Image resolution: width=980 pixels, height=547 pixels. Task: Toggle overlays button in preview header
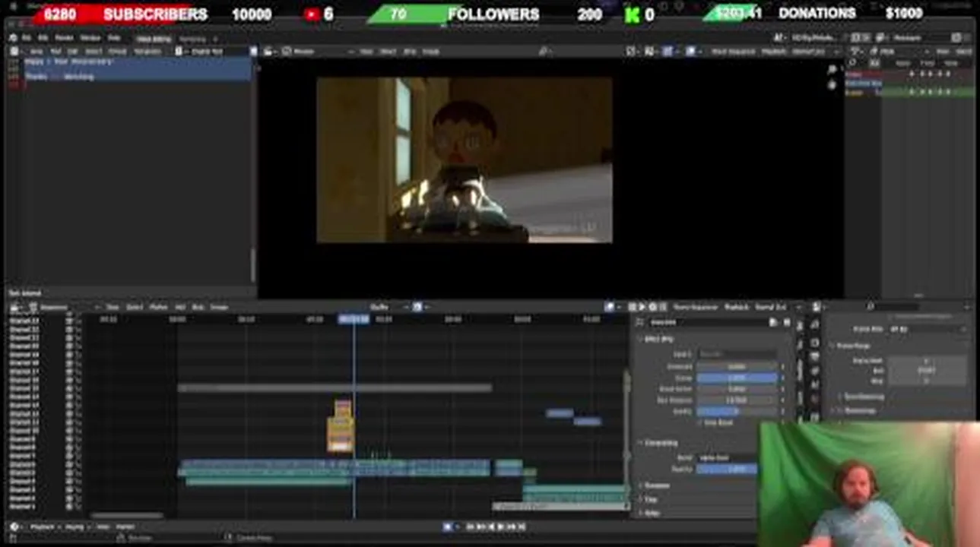pos(690,52)
